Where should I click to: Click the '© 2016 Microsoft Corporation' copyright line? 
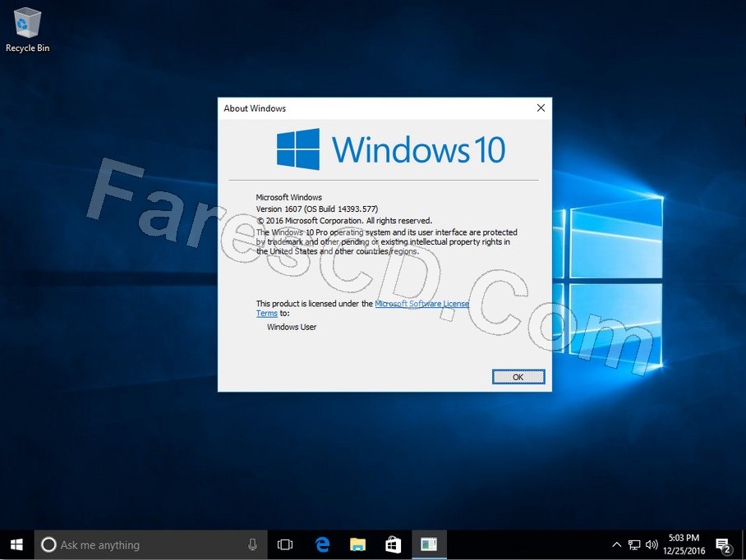(344, 221)
